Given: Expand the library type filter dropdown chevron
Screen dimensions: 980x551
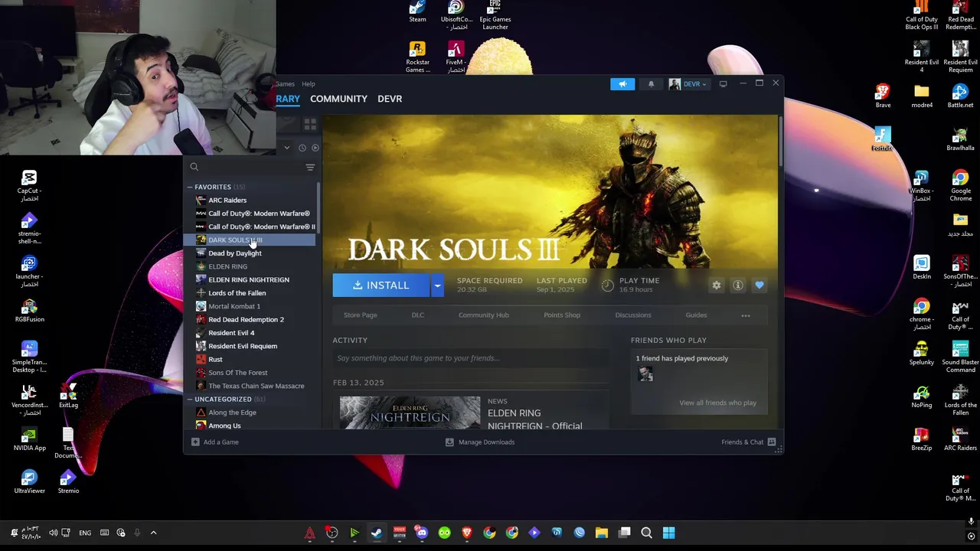Looking at the screenshot, I should click(286, 148).
